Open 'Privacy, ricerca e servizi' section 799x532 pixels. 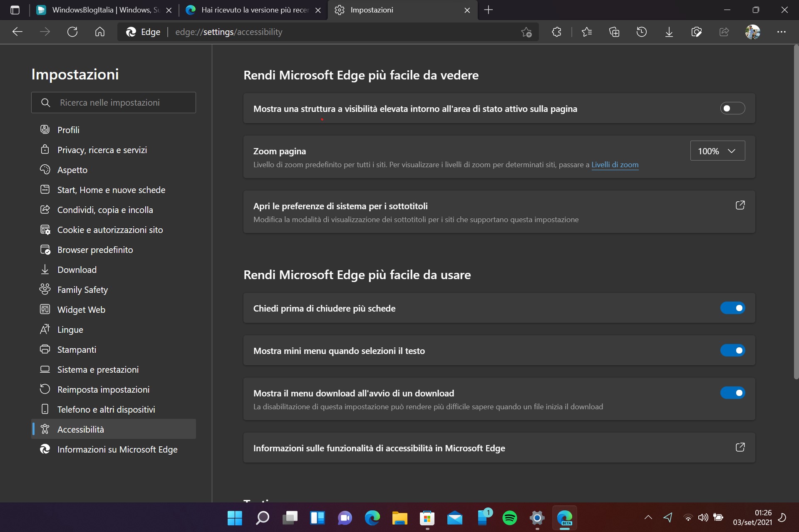[114, 150]
